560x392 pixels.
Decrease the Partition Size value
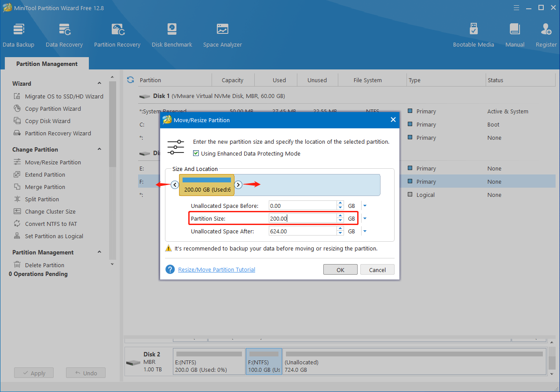tap(340, 221)
